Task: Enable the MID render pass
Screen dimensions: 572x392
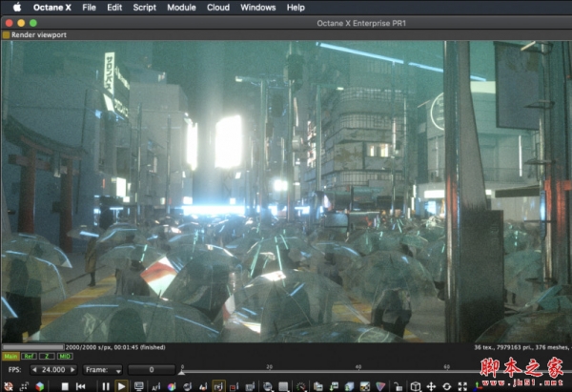Action: 64,357
